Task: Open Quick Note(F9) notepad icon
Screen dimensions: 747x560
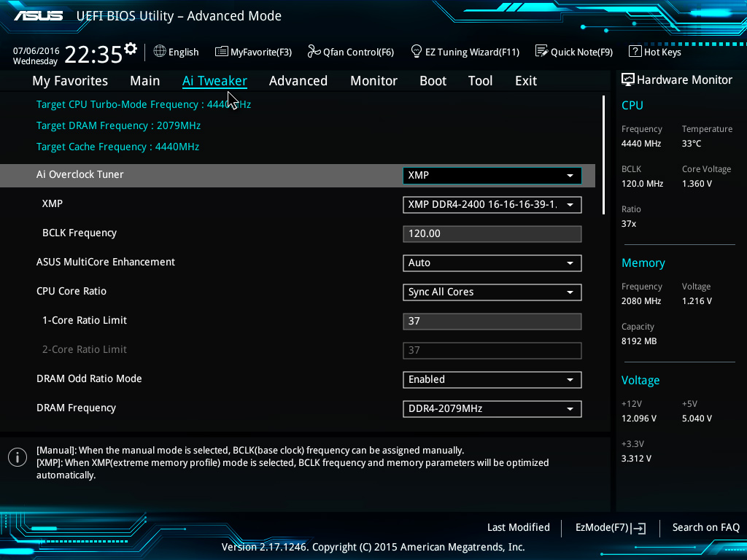Action: click(541, 52)
